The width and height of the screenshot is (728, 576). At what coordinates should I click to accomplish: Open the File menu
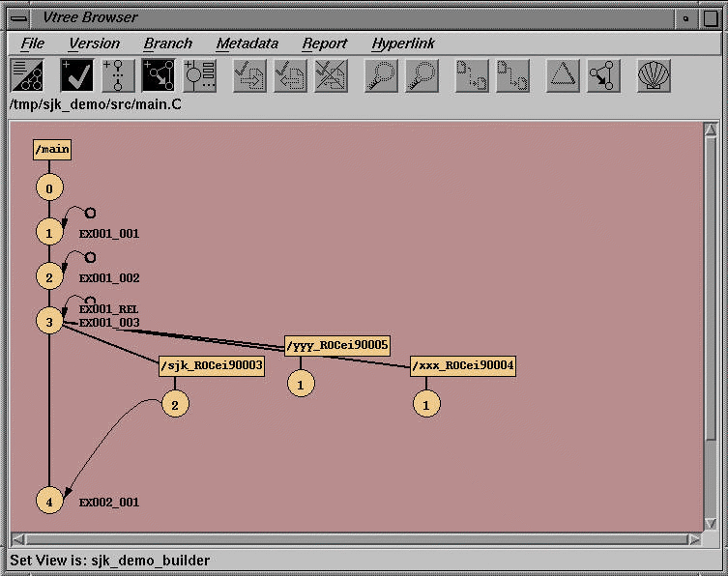[33, 43]
